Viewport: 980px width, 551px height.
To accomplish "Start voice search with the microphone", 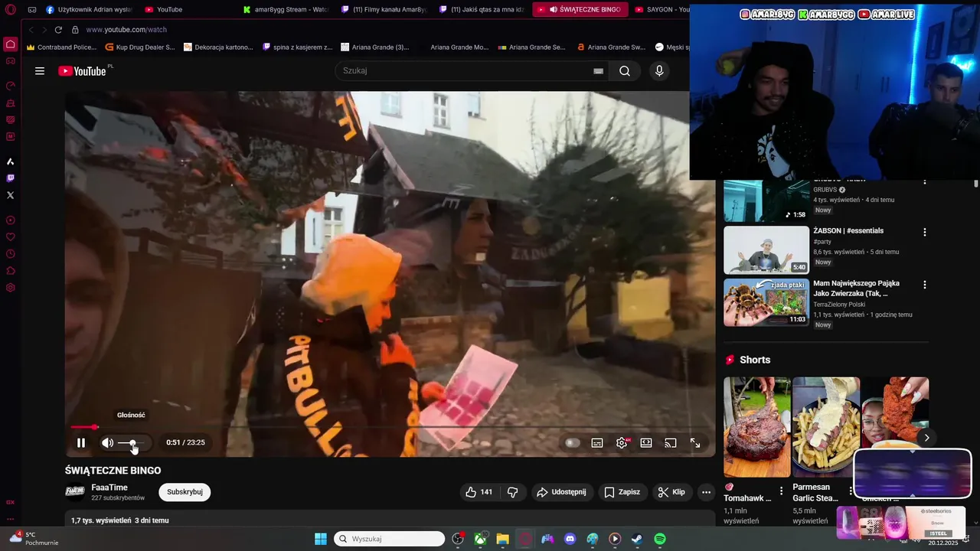I will tap(659, 71).
